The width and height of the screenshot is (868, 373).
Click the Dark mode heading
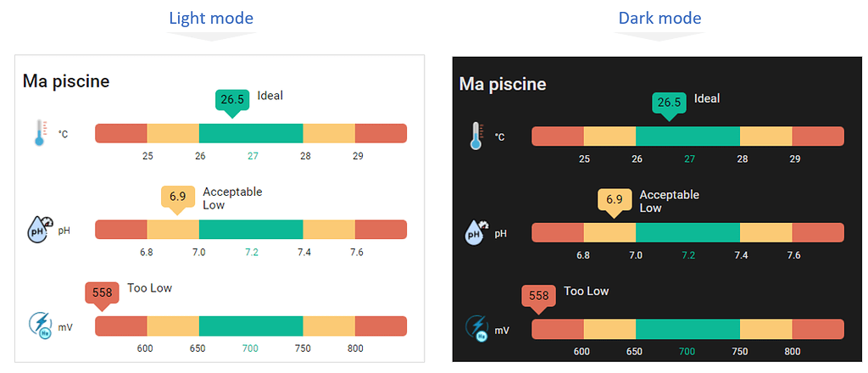click(659, 18)
